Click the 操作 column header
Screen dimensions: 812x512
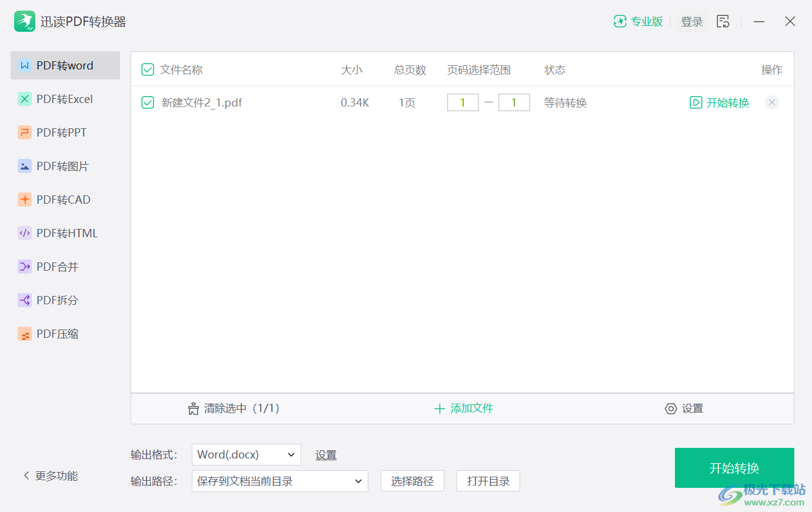pos(772,70)
